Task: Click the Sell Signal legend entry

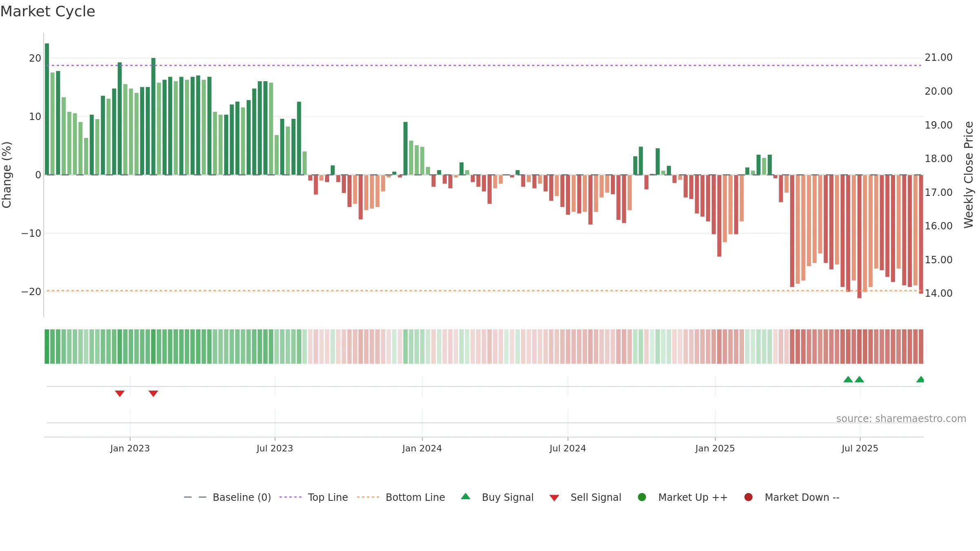Action: coord(585,497)
